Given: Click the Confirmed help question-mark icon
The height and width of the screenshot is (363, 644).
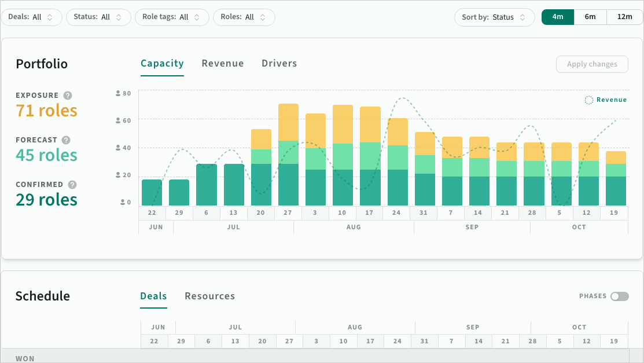Looking at the screenshot, I should [72, 185].
